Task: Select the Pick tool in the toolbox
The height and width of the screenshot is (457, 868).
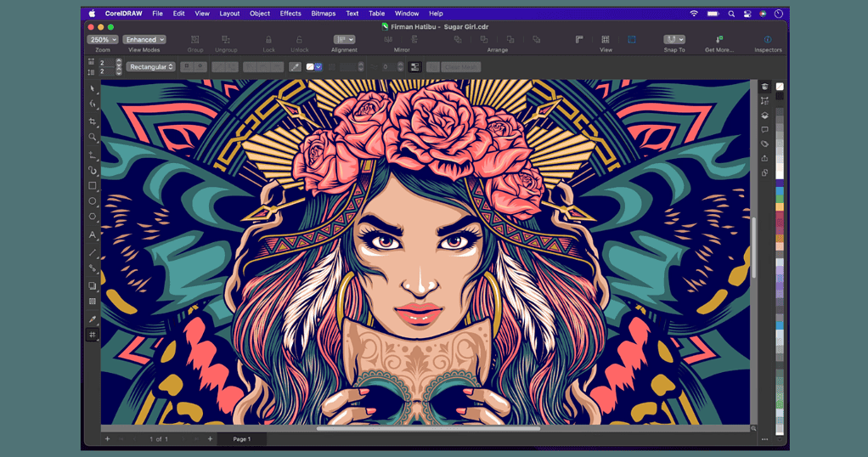Action: (93, 88)
